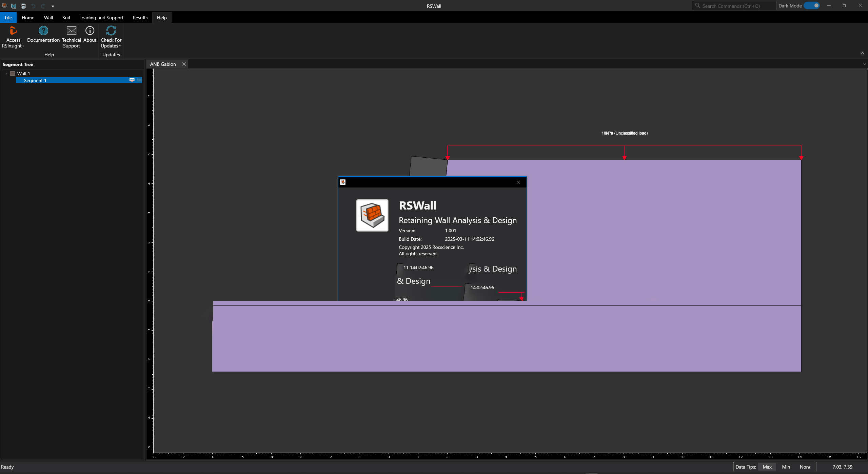This screenshot has height=474, width=868.
Task: Switch to the Loading and Support tab
Action: tap(101, 18)
